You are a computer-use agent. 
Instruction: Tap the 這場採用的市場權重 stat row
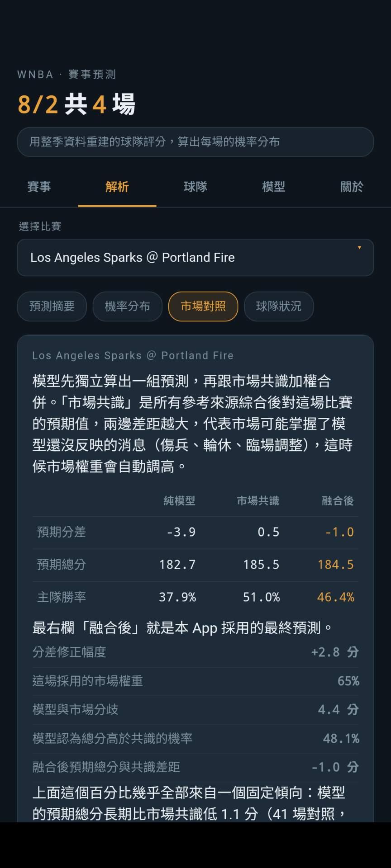pos(195,681)
